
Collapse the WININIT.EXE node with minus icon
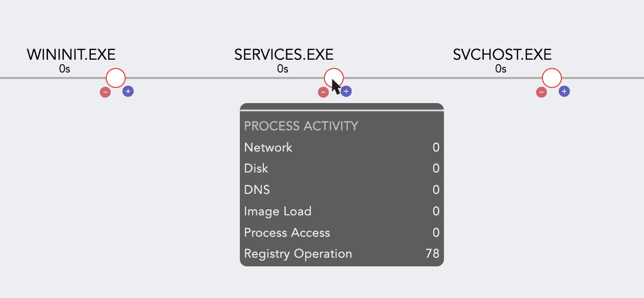point(105,92)
